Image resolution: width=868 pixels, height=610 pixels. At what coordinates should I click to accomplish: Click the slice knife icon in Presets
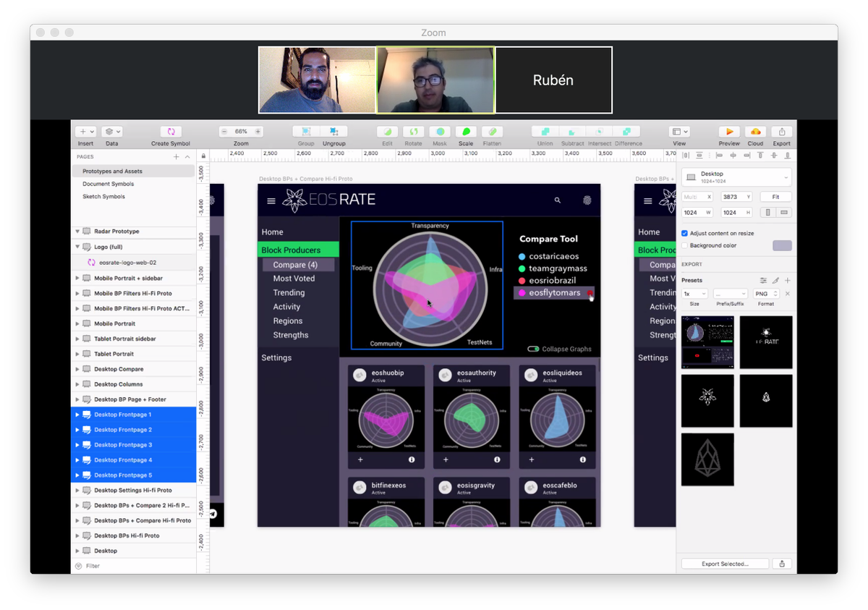775,280
